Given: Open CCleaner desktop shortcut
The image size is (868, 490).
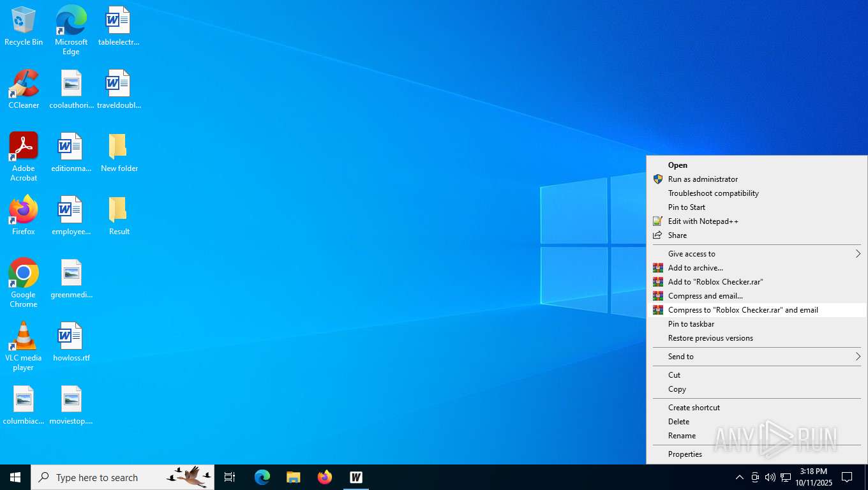Looking at the screenshot, I should point(24,90).
